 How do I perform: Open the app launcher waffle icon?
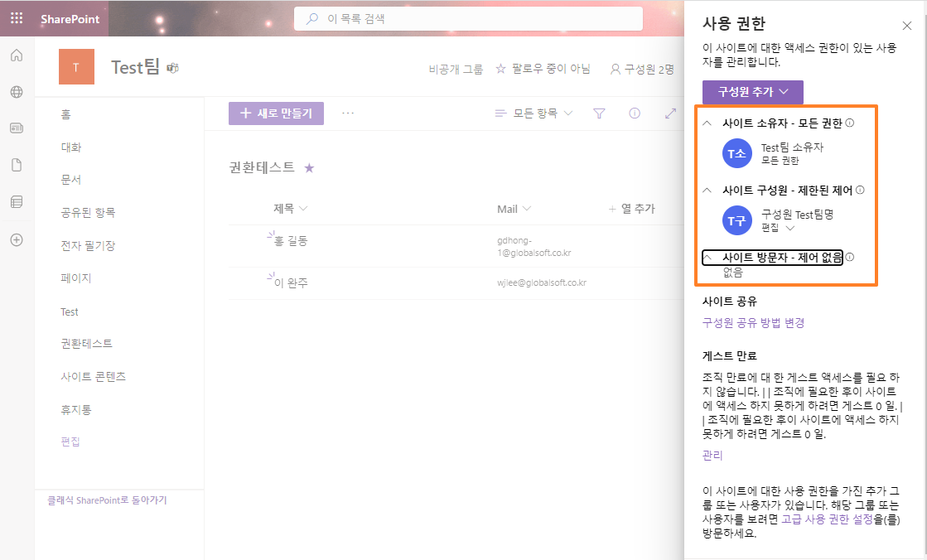click(x=17, y=18)
